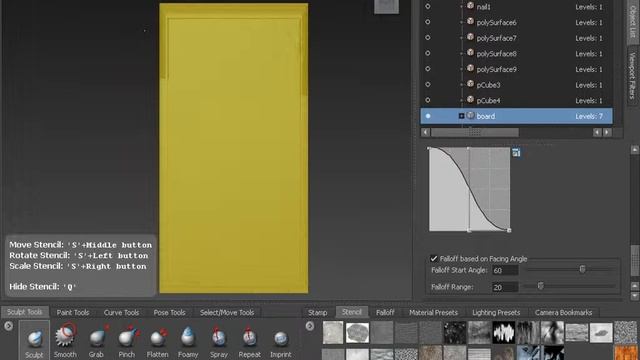Click 'Levels: 1' in the pCube4 row
The image size is (640, 360).
[x=589, y=100]
